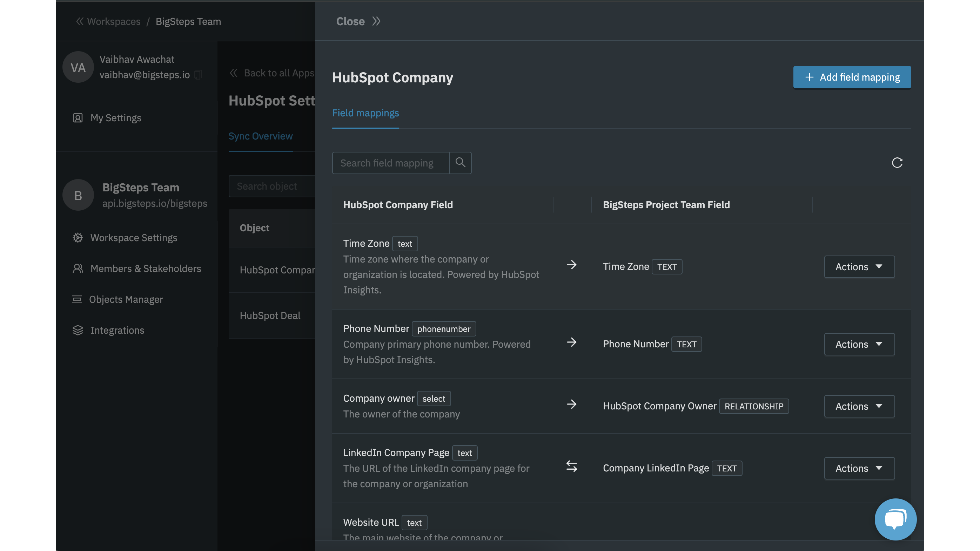Open Actions dropdown for Time Zone mapping

pos(859,267)
